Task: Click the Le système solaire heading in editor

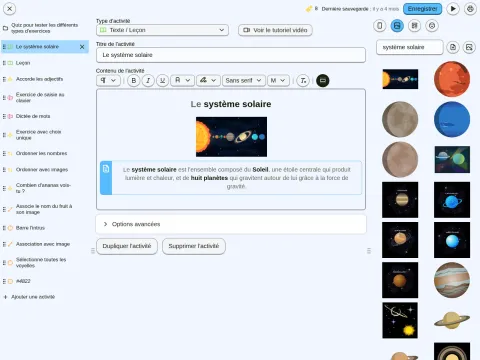Action: [x=231, y=104]
